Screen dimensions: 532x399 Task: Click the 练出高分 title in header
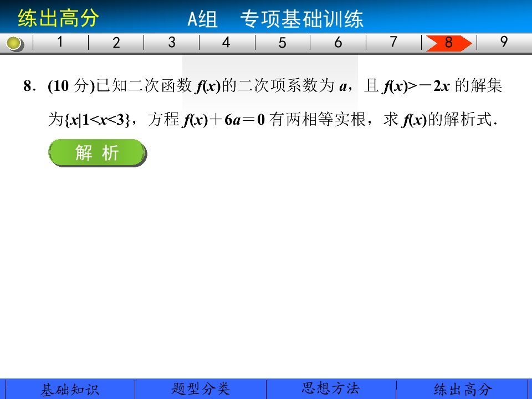58,18
